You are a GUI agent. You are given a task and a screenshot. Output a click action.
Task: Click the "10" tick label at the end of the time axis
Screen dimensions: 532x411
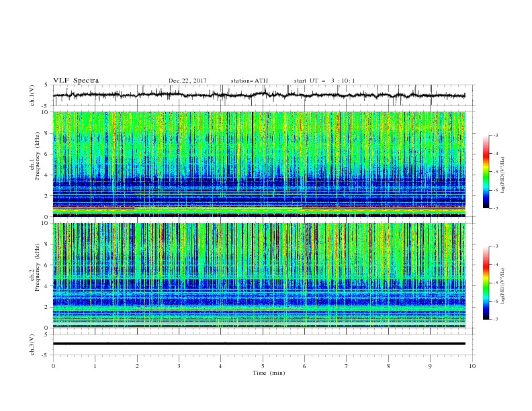point(472,366)
